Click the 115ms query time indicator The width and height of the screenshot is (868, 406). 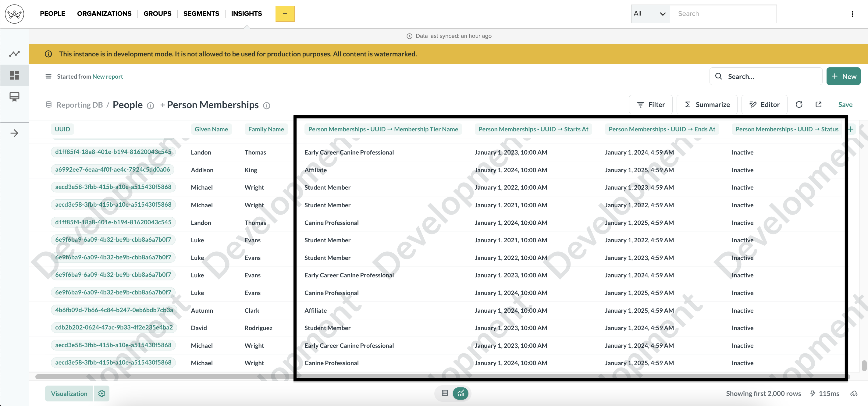(x=824, y=394)
